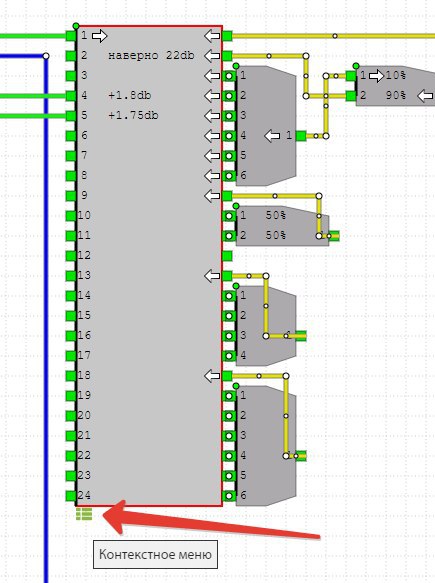
Task: Select unconnected right-side port of row 12
Action: [227, 256]
